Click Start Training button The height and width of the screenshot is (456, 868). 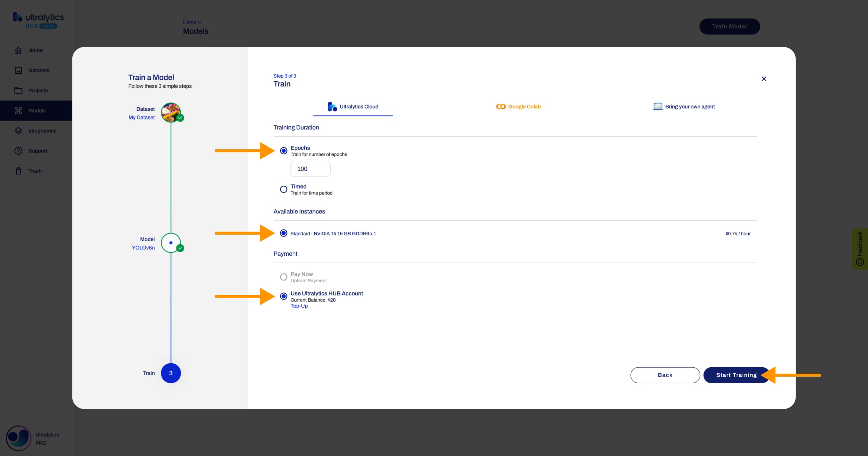737,375
